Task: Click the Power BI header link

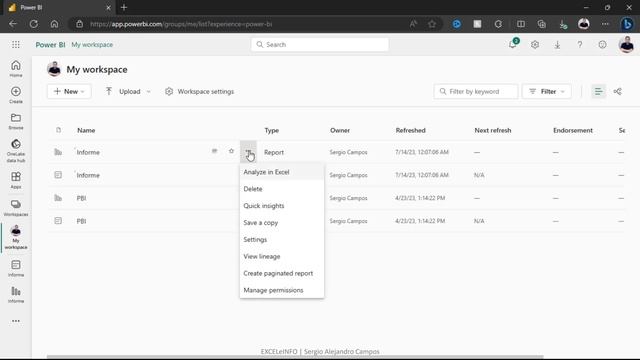Action: 50,44
